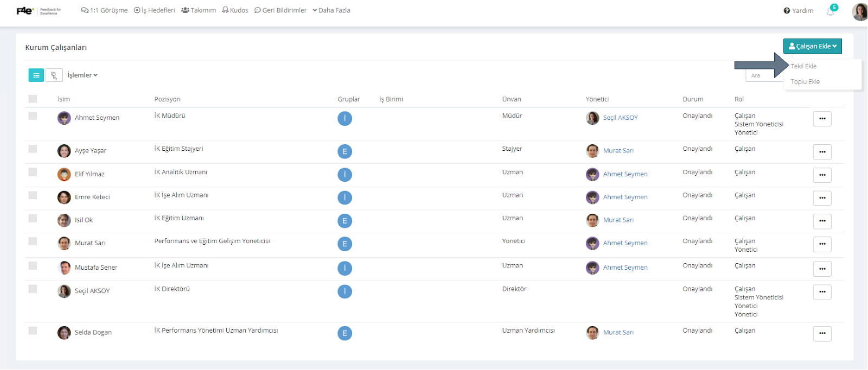
Task: Open more options for Selda Dogan
Action: [822, 334]
